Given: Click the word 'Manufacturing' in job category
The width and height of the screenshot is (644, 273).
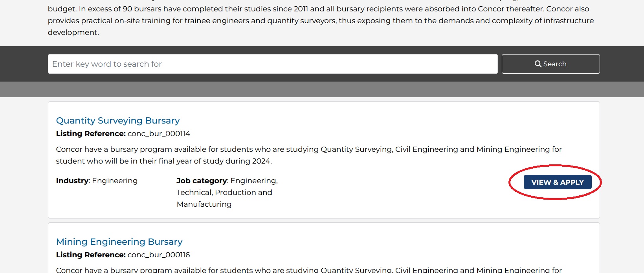Looking at the screenshot, I should pos(204,204).
